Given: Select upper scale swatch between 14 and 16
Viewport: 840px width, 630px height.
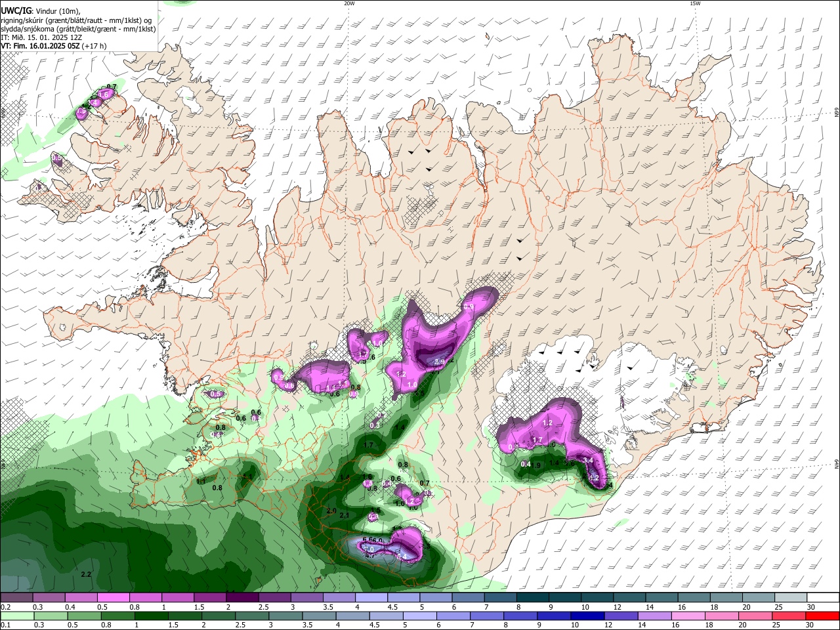Looking at the screenshot, I should [x=662, y=597].
